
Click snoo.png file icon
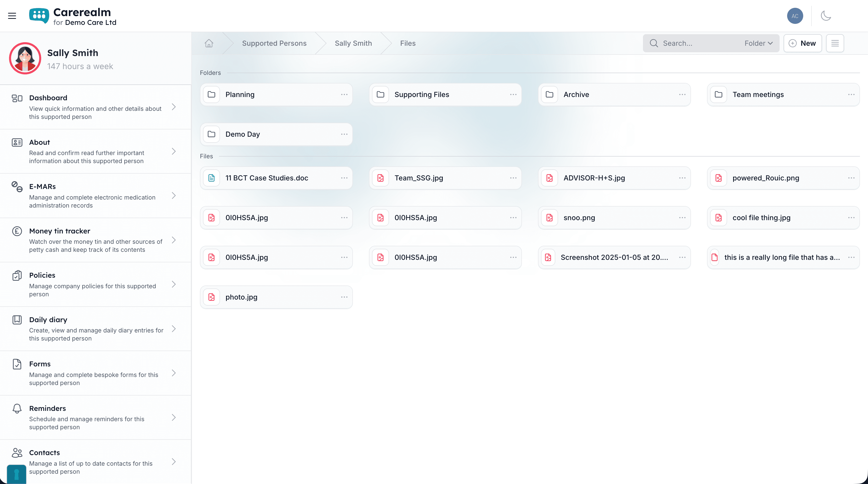point(550,218)
